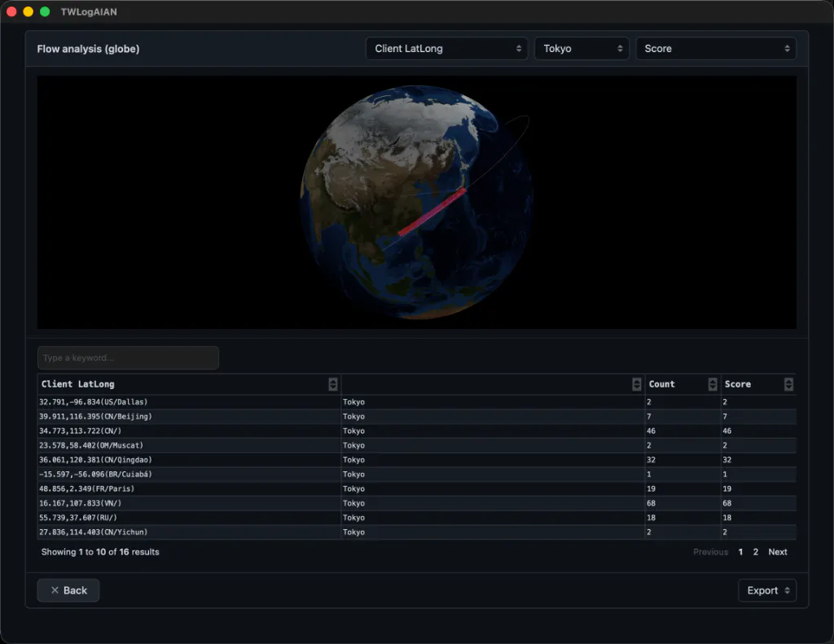Click the Flow analysis (globe) title
Screen dimensions: 834x644
point(88,49)
